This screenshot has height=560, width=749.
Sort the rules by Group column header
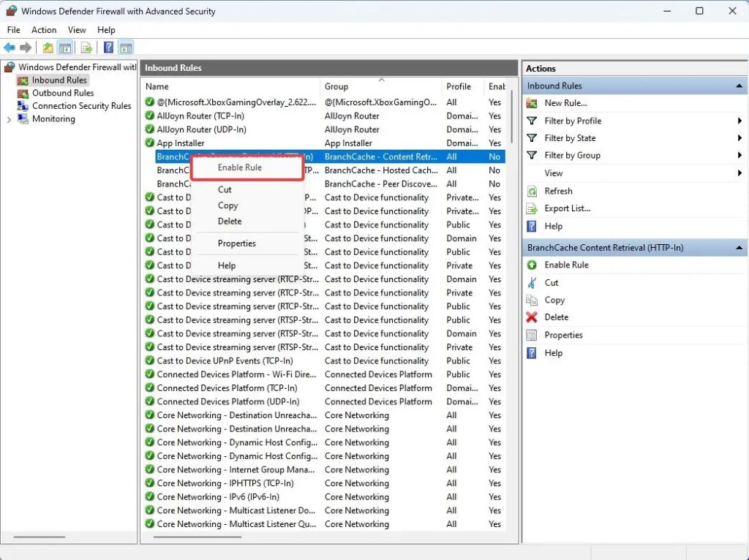coord(380,86)
